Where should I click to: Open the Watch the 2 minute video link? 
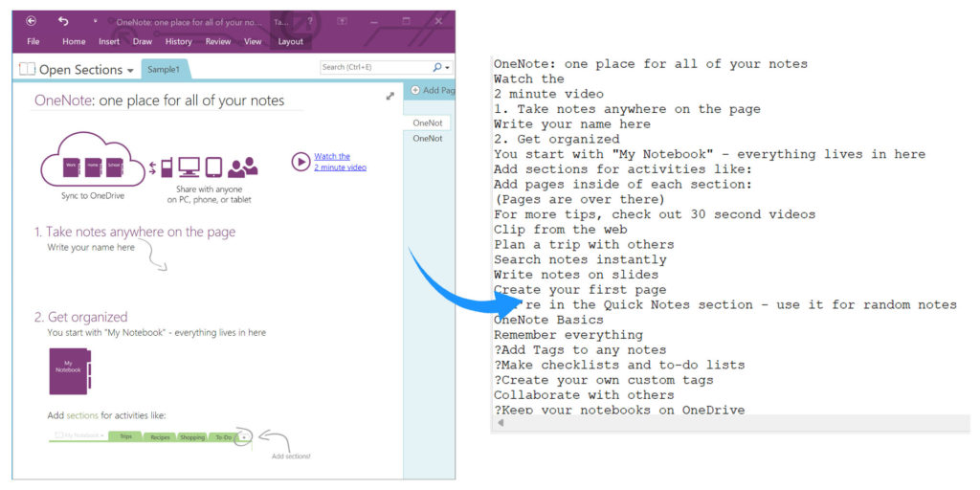coord(340,162)
